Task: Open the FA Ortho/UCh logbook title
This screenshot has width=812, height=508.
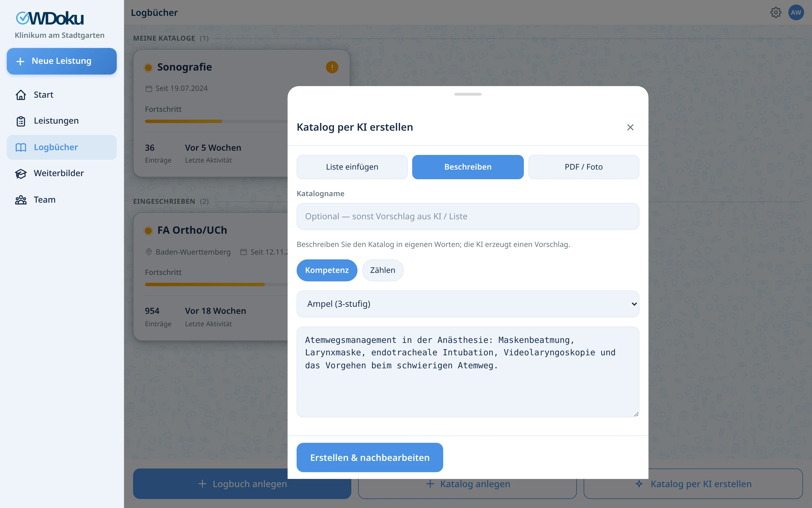Action: pos(192,230)
